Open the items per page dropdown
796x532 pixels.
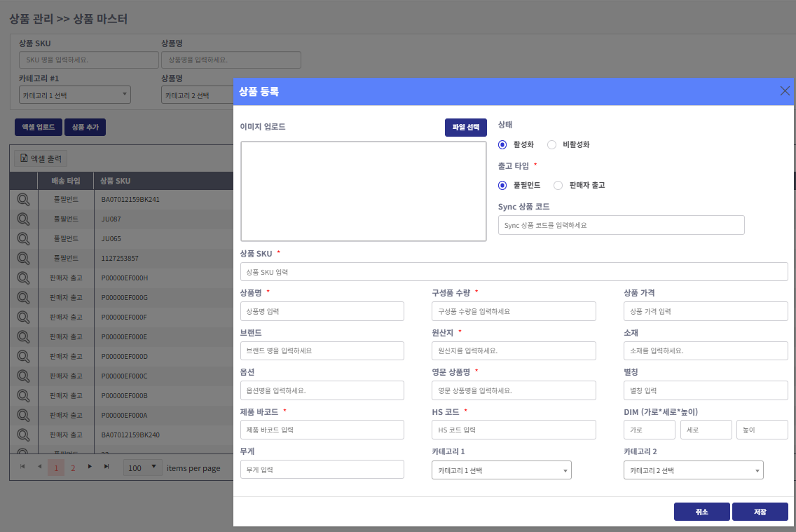(x=143, y=468)
